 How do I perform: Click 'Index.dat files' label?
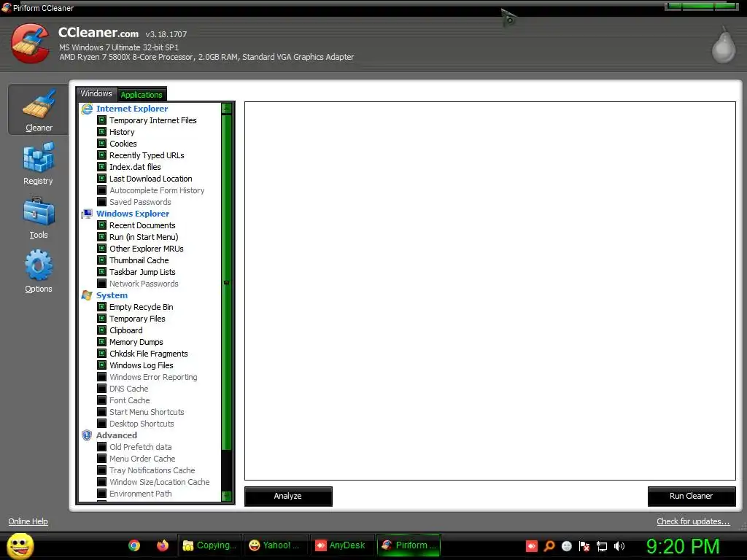[x=135, y=167]
